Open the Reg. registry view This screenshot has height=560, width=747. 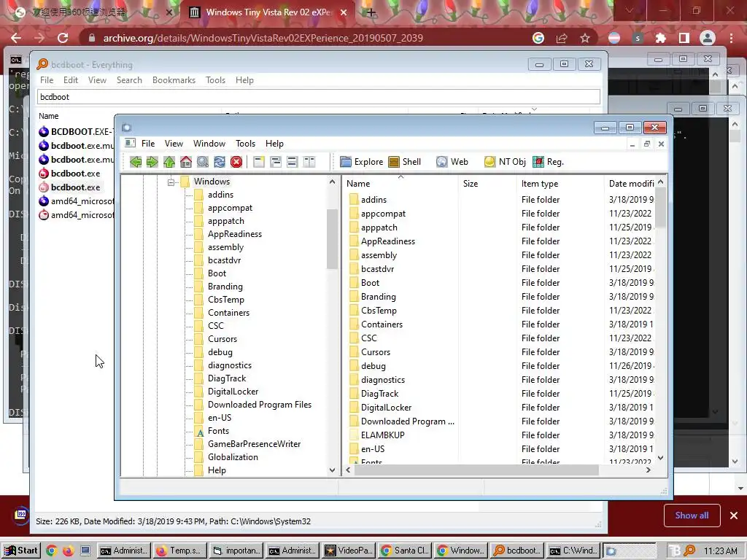[549, 162]
